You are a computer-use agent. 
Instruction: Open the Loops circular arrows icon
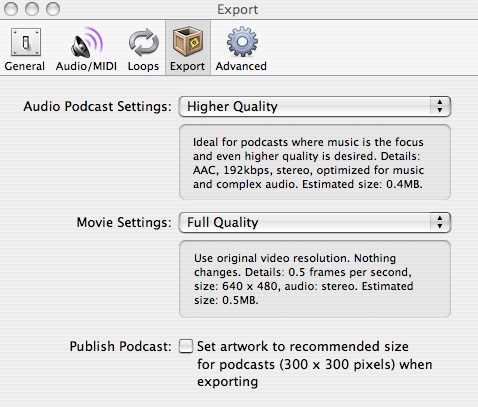(144, 42)
